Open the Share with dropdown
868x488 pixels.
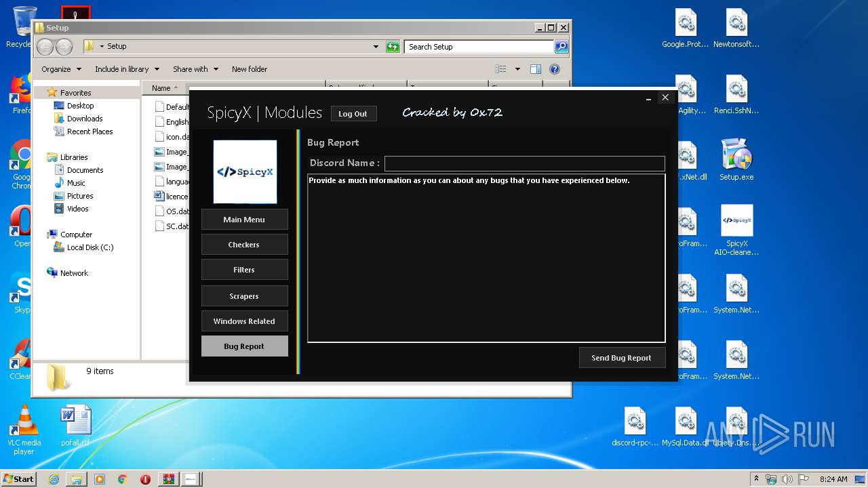[x=195, y=69]
